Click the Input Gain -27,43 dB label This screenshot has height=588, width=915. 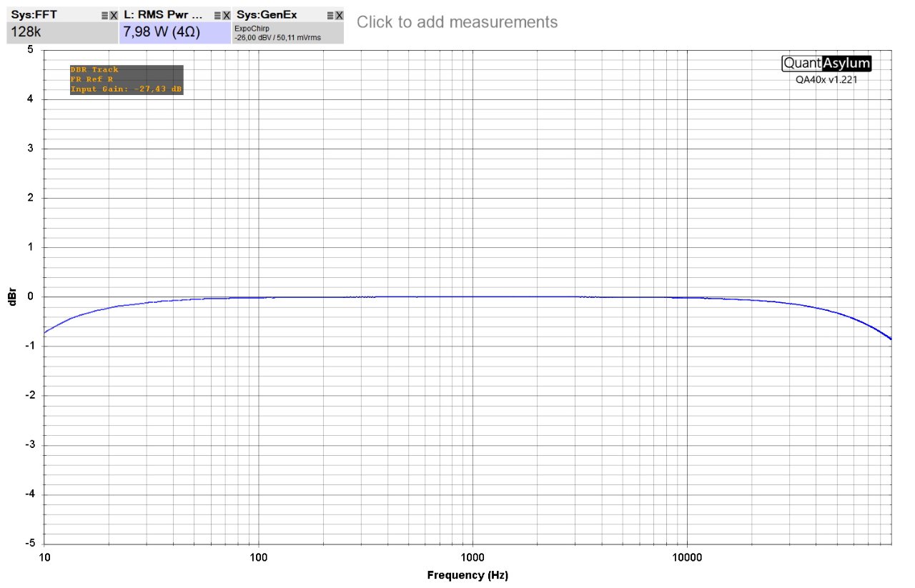[126, 89]
